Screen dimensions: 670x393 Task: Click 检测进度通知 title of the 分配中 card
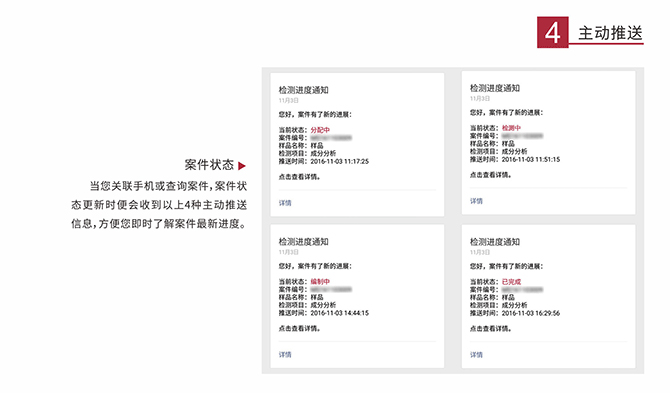[x=303, y=90]
